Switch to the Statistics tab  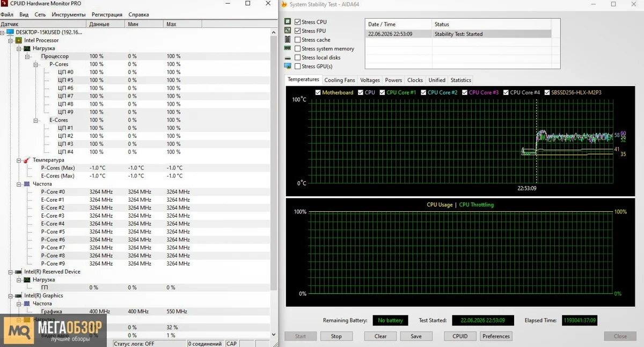click(461, 80)
